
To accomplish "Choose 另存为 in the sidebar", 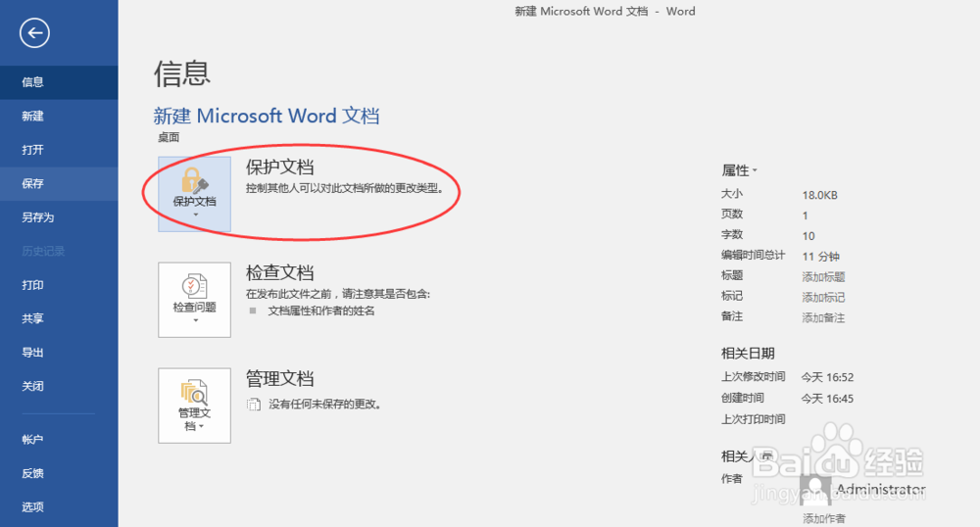I will click(59, 217).
